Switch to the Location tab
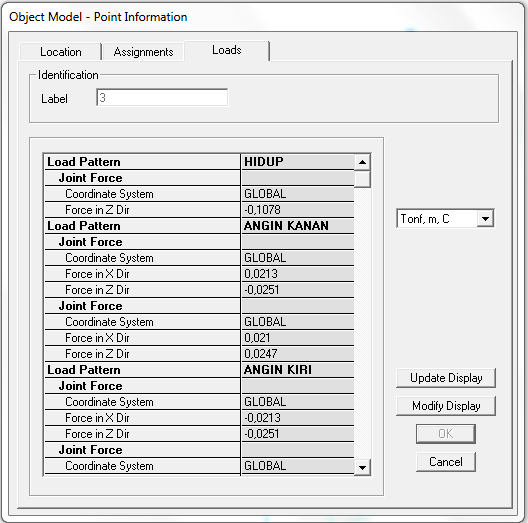Screen dimensions: 528x523 (x=61, y=52)
